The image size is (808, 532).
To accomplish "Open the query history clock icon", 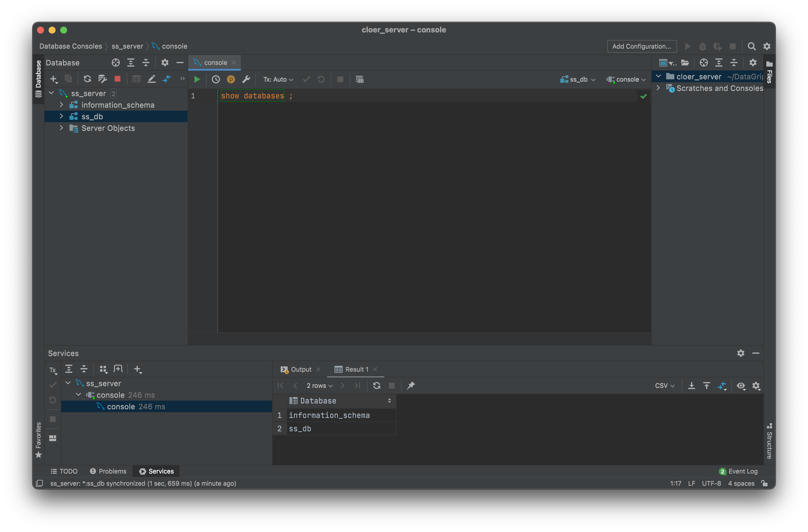I will (216, 79).
